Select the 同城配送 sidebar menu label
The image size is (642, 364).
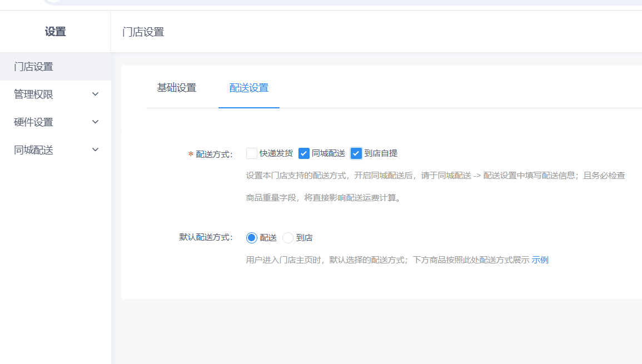[x=33, y=150]
